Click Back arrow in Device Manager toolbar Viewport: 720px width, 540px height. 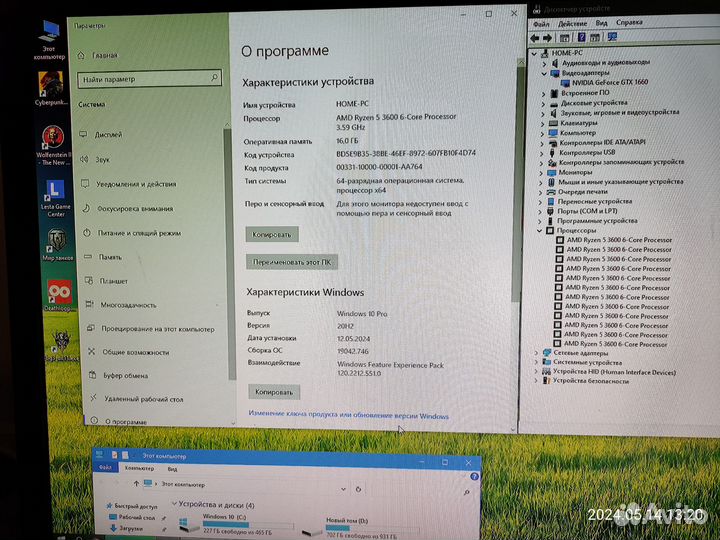pyautogui.click(x=534, y=39)
